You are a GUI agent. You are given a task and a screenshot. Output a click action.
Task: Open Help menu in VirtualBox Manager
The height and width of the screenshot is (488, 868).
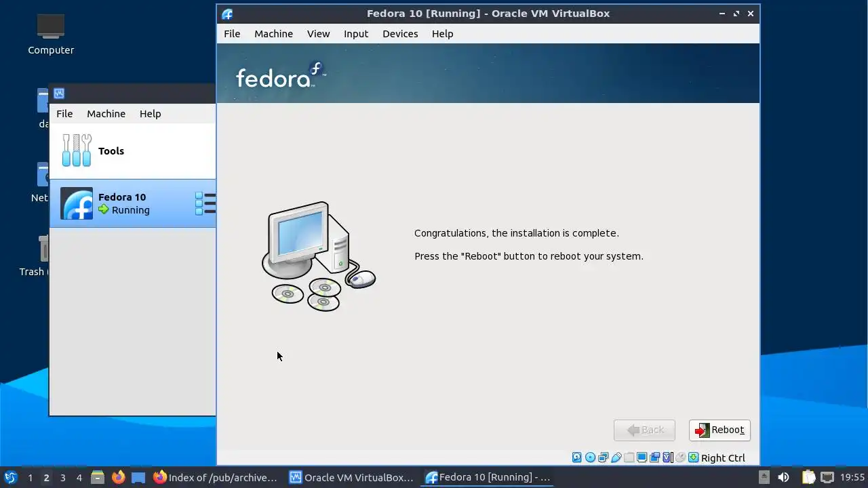click(x=150, y=114)
